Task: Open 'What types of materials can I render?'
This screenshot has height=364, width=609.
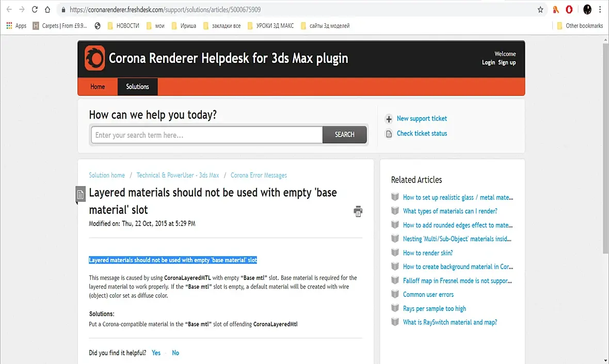Action: [x=450, y=211]
